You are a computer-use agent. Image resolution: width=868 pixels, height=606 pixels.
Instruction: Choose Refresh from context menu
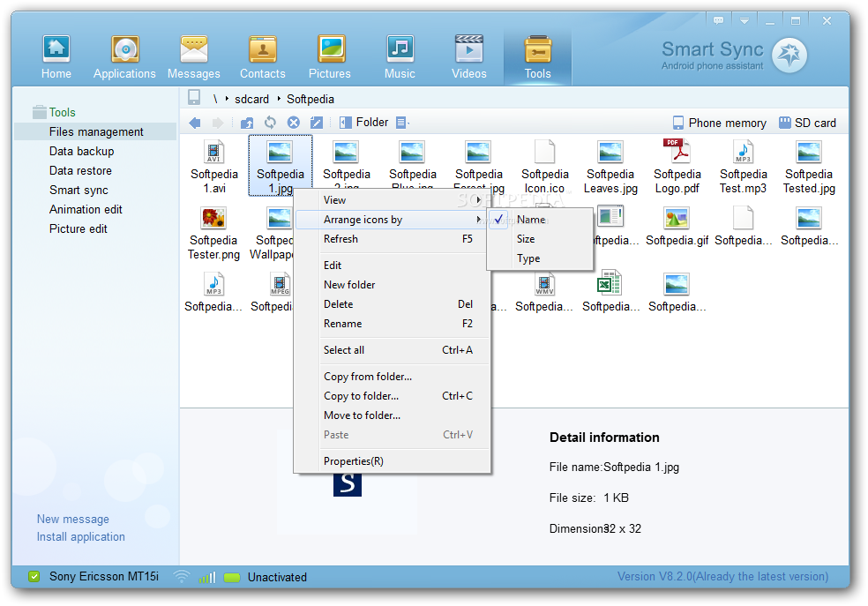click(x=393, y=239)
